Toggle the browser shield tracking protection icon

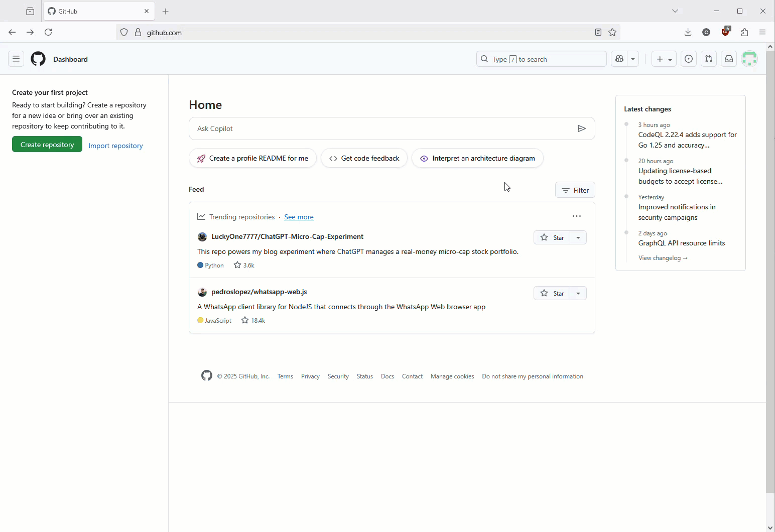[x=123, y=32]
